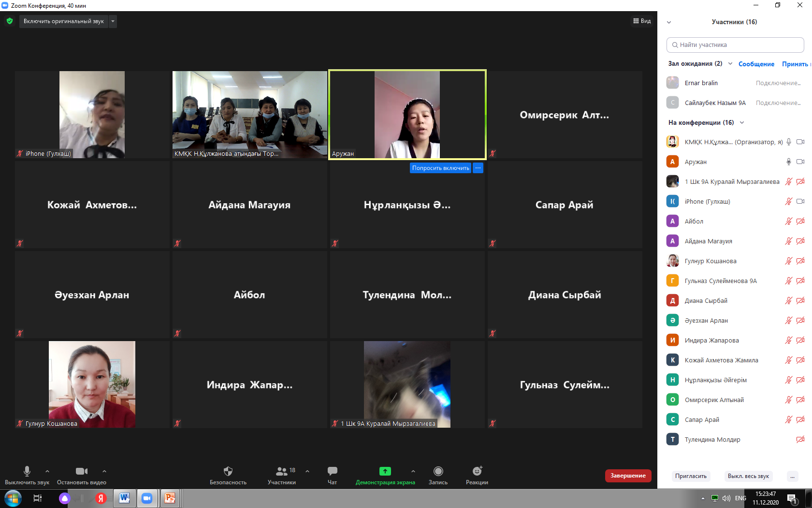Start screen share with green arrow icon
The width and height of the screenshot is (812, 508).
tap(385, 471)
